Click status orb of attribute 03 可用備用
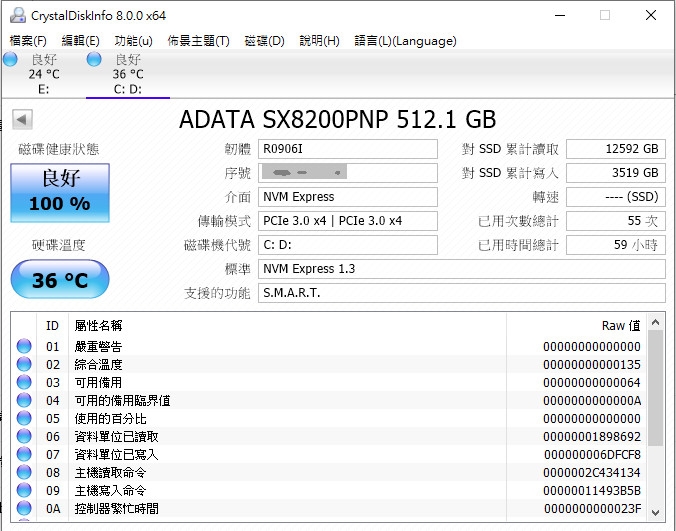The width and height of the screenshot is (676, 531). 24,382
